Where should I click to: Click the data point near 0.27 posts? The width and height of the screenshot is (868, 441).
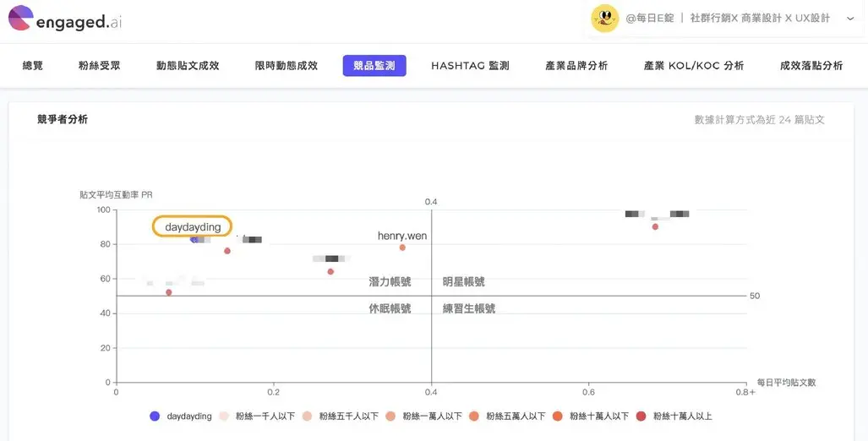(x=330, y=271)
